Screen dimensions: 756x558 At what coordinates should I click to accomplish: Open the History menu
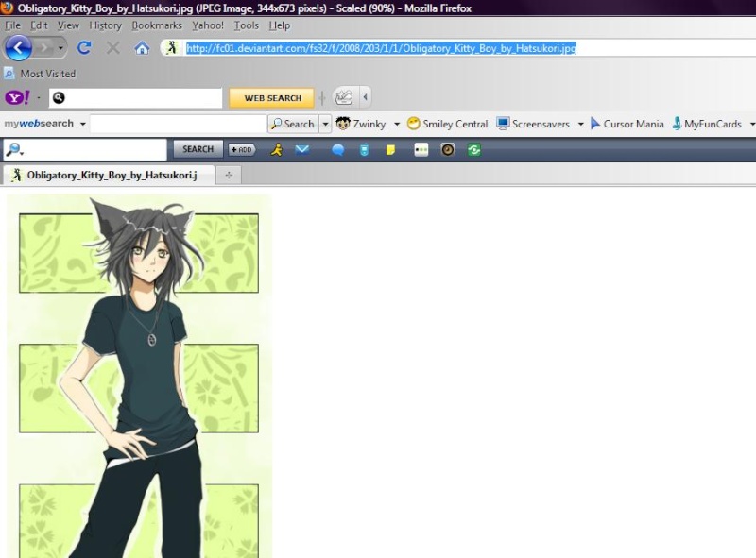tap(105, 25)
